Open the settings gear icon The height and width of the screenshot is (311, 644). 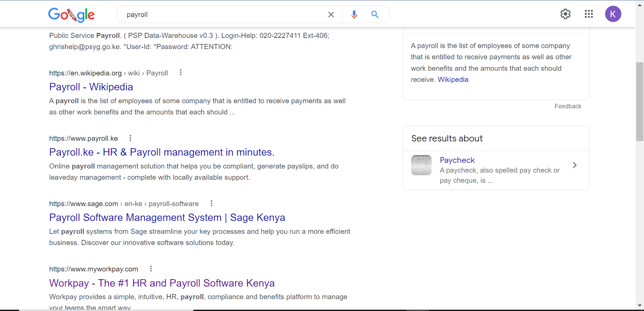566,14
